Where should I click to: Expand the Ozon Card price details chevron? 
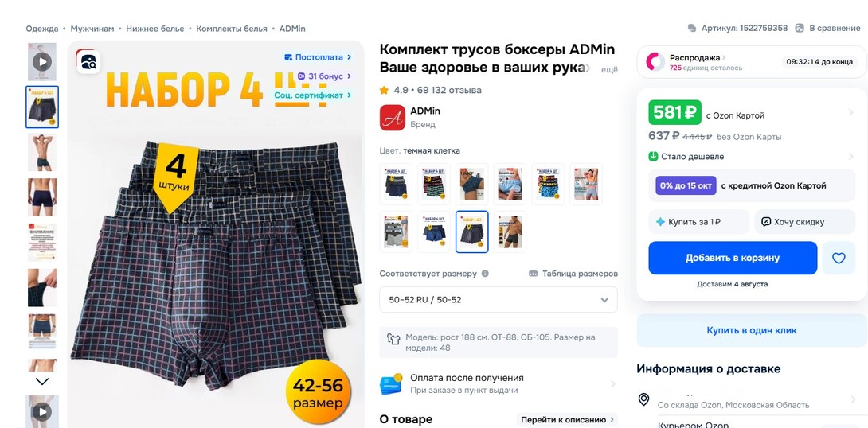(850, 113)
